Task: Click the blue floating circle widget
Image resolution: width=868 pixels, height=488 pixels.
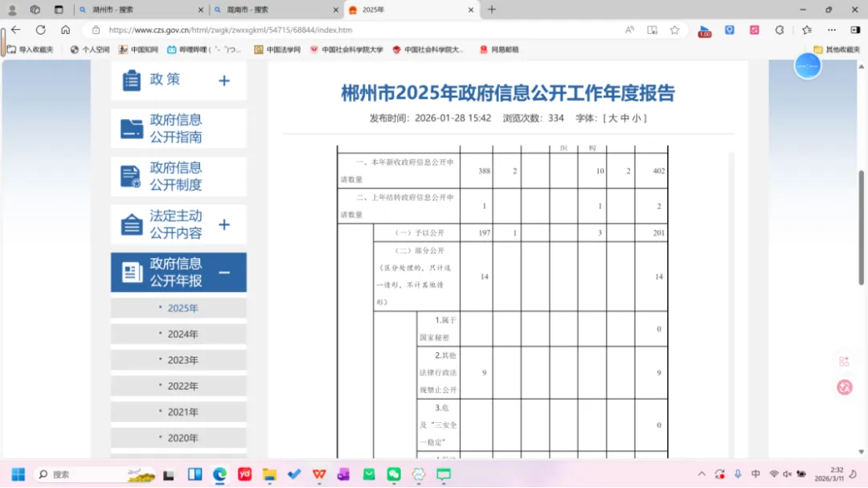Action: 808,66
